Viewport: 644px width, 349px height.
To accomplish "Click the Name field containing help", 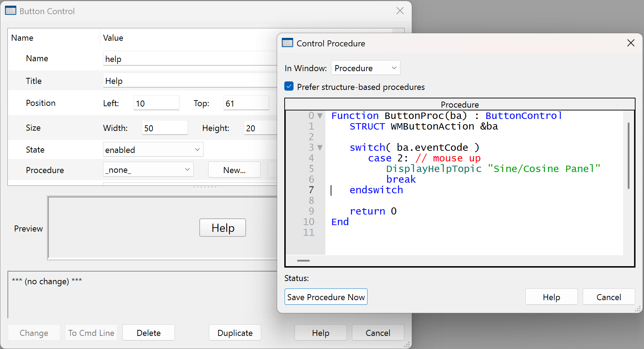I will [x=190, y=59].
